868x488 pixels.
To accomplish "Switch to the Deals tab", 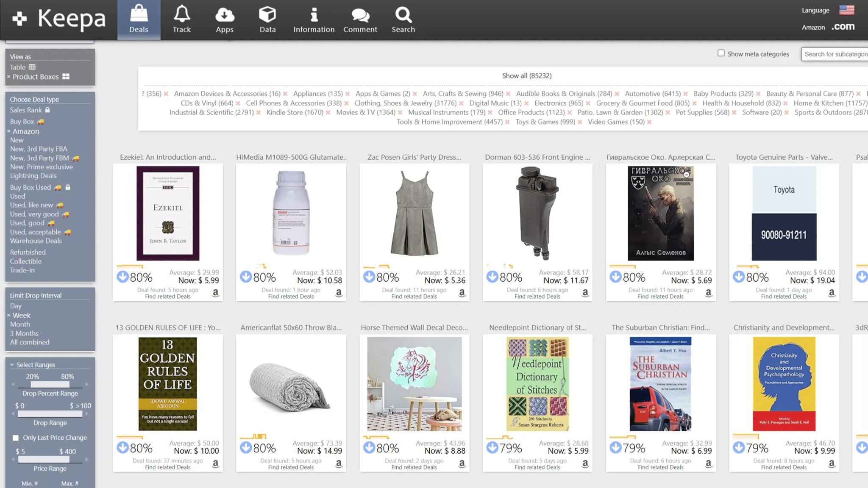I will tap(139, 19).
